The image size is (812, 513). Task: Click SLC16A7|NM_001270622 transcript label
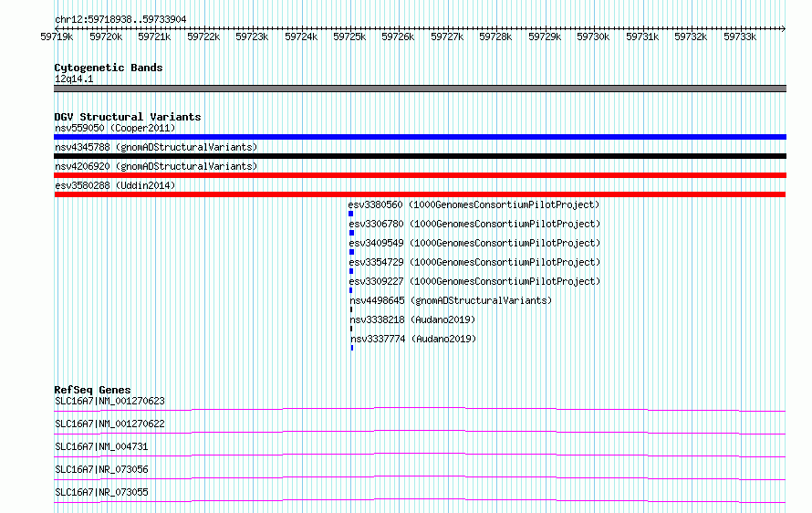click(109, 424)
